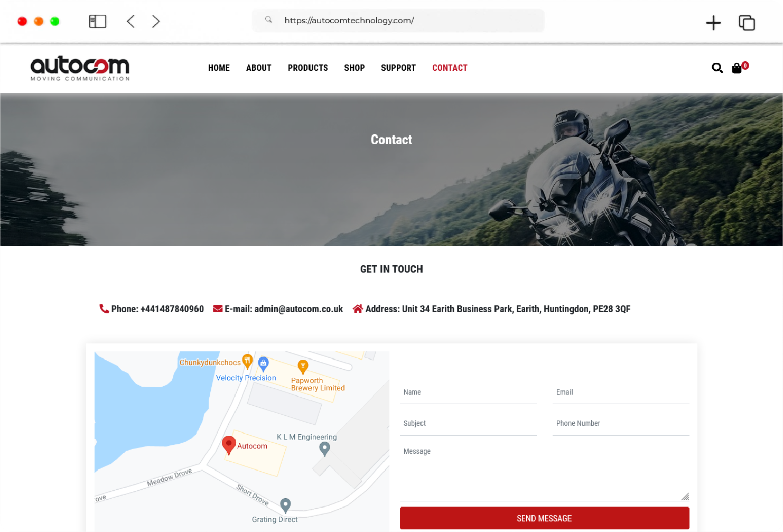Image resolution: width=783 pixels, height=532 pixels.
Task: Open a new tab with plus icon
Action: [713, 23]
